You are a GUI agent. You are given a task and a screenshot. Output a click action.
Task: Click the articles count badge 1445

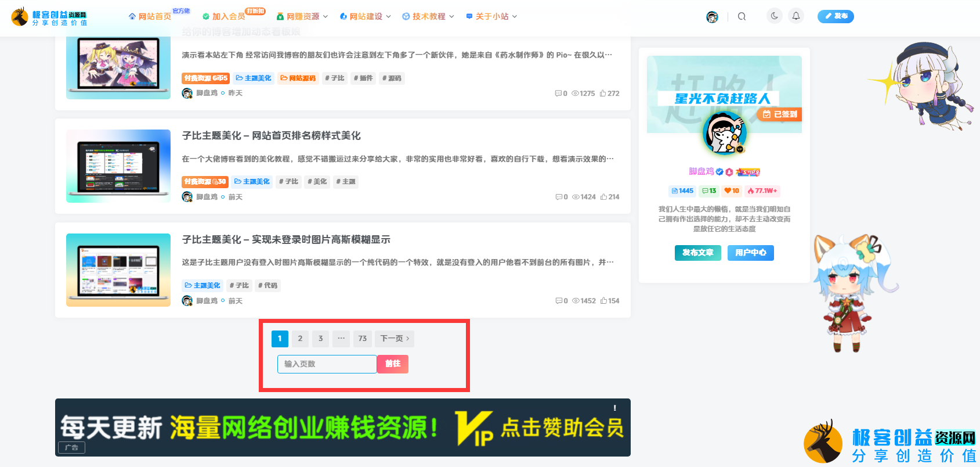click(x=682, y=191)
